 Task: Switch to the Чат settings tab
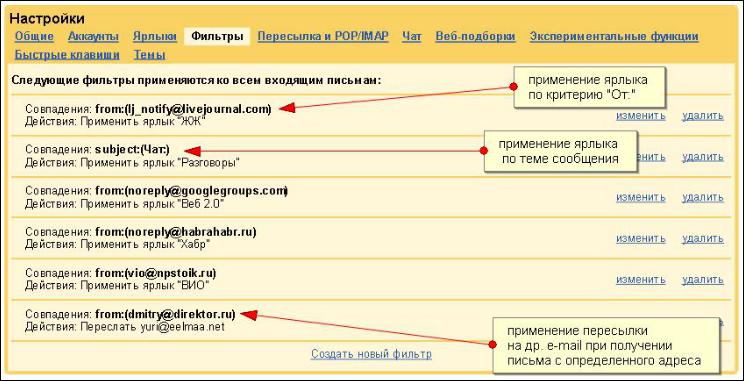point(411,37)
